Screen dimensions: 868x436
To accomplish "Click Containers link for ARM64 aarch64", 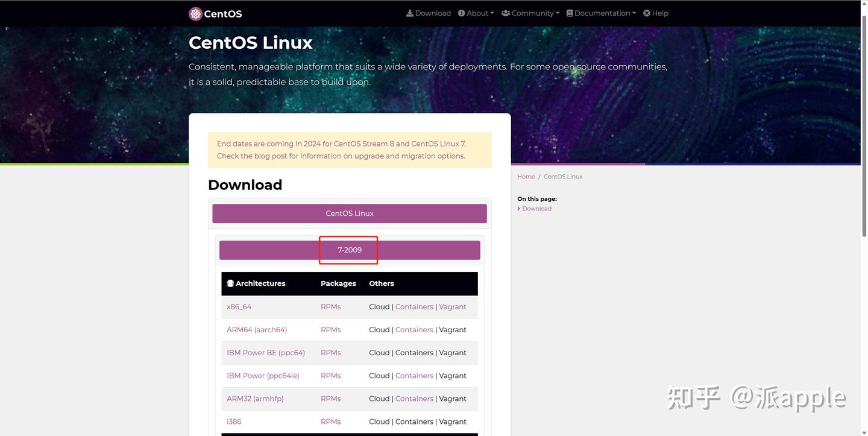I will click(x=414, y=330).
